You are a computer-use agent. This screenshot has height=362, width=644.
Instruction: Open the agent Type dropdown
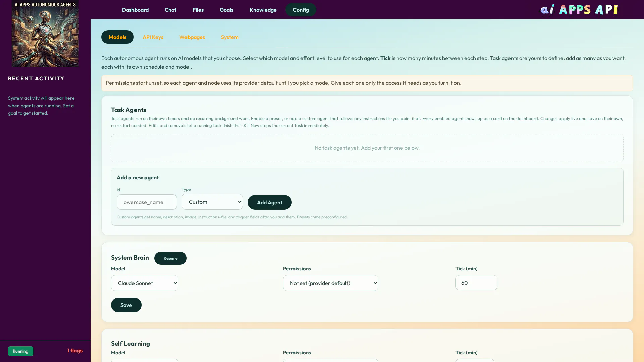click(212, 202)
